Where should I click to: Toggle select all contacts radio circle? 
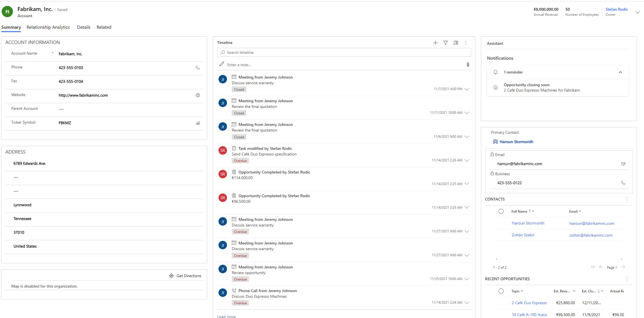(x=501, y=211)
